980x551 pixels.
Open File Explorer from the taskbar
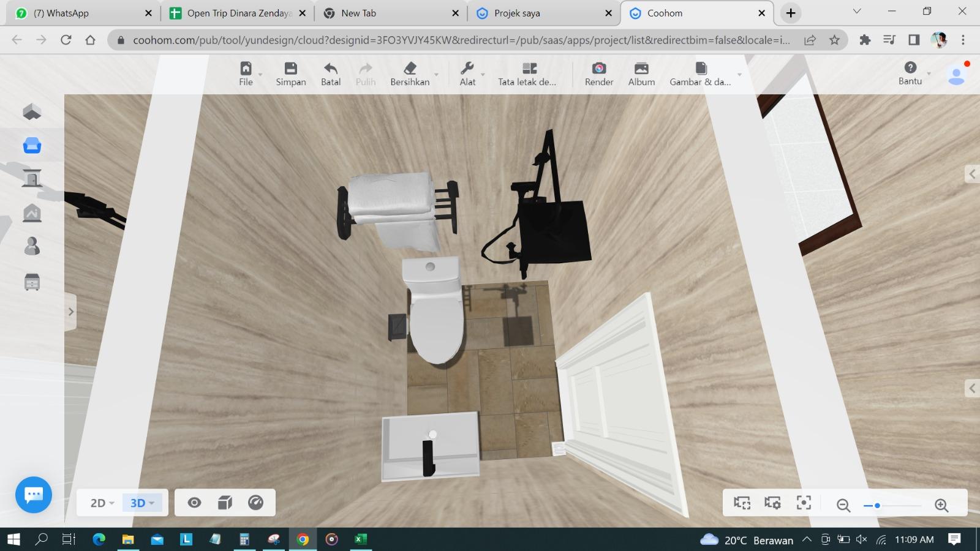point(127,539)
